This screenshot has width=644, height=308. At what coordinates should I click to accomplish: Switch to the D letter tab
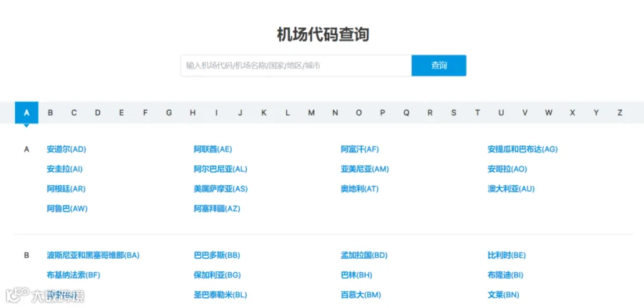point(98,113)
